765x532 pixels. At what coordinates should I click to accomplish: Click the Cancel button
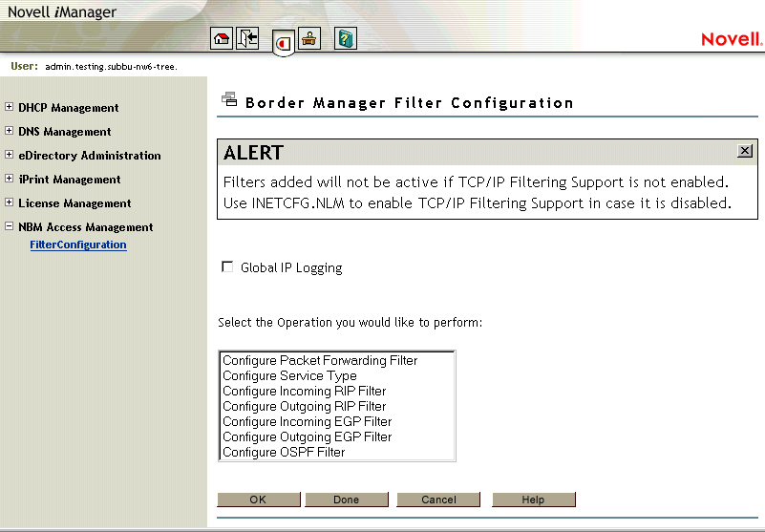pos(438,500)
